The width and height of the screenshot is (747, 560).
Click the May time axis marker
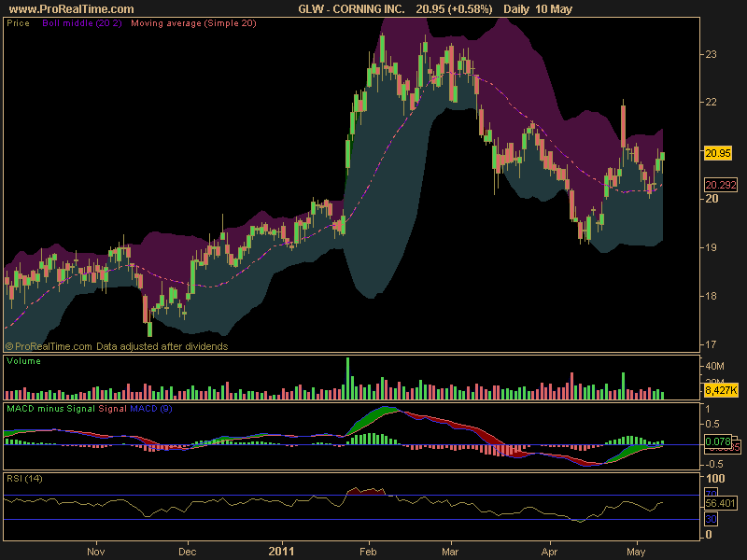pos(636,552)
